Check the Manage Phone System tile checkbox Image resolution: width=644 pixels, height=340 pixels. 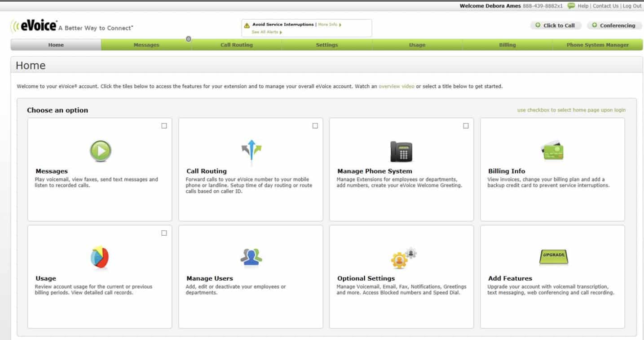tap(466, 126)
